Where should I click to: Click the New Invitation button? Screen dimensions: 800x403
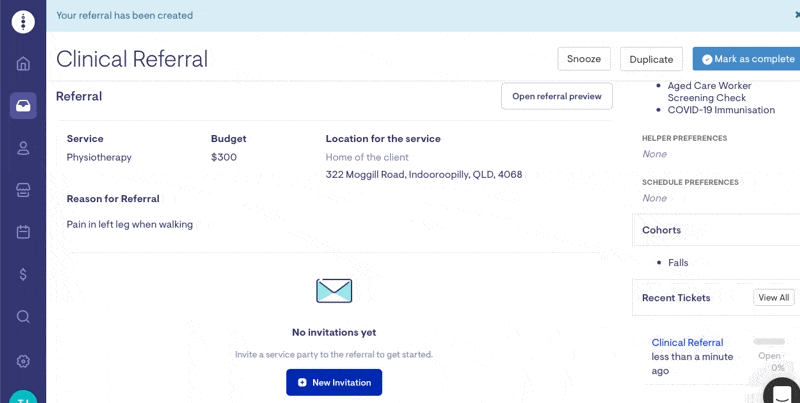[334, 382]
